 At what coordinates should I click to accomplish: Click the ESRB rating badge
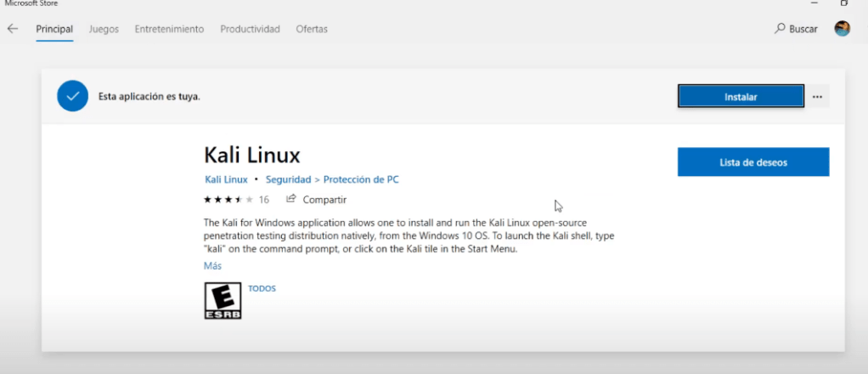point(223,301)
